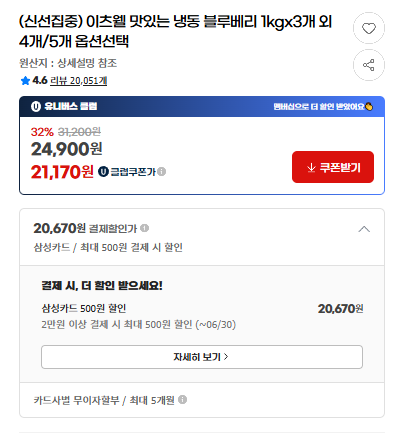View the 리뷰 20,051개 reviews link
The image size is (394, 435).
(78, 81)
